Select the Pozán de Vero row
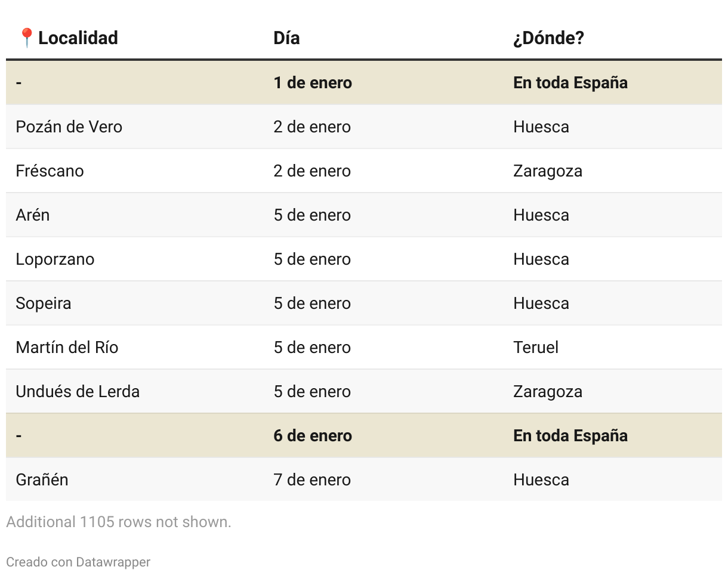 pos(364,127)
